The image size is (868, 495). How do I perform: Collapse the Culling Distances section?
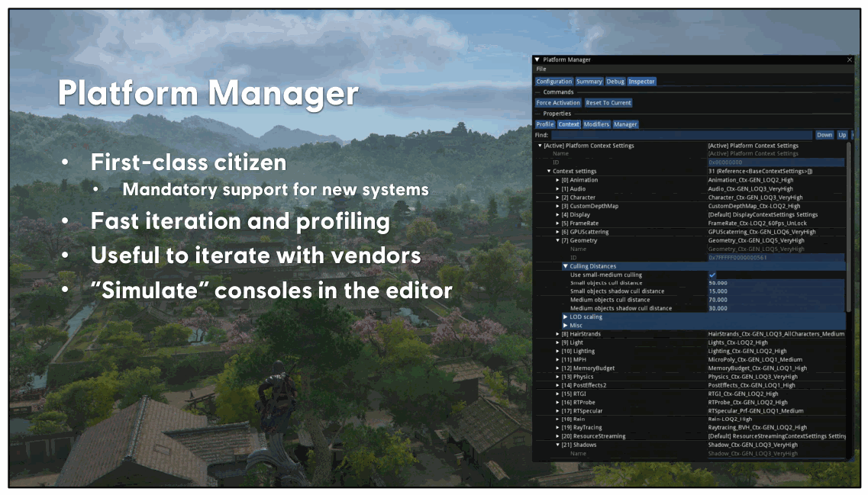point(565,266)
